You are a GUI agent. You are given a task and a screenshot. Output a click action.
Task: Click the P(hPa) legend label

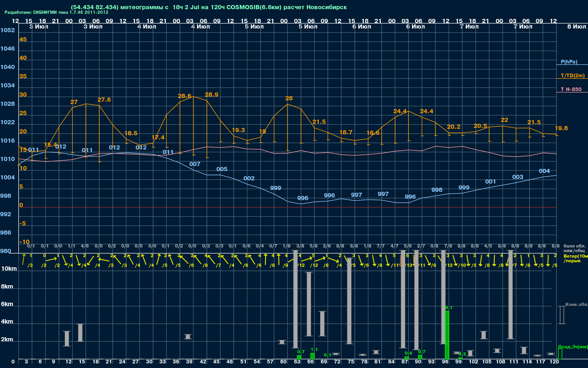569,62
